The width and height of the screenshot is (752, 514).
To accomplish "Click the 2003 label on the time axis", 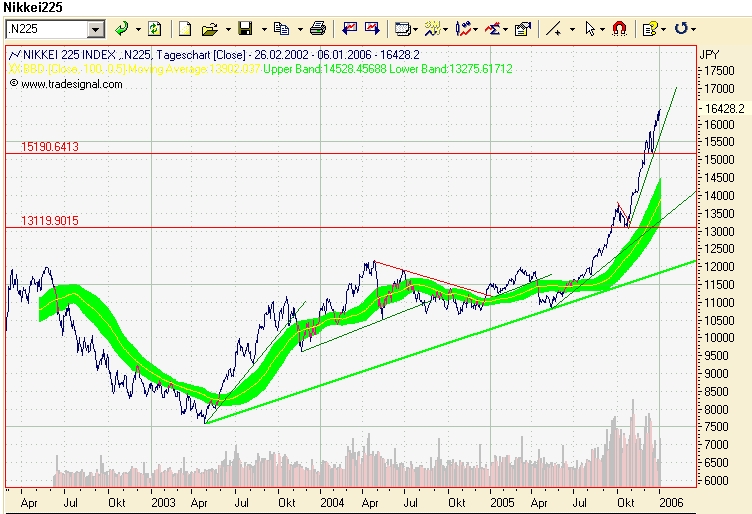I will coord(164,502).
